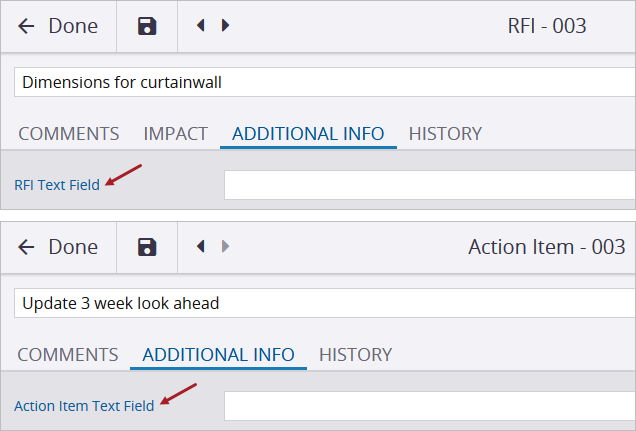This screenshot has width=636, height=431.
Task: Go to previous record in RFI panel
Action: pos(201,26)
